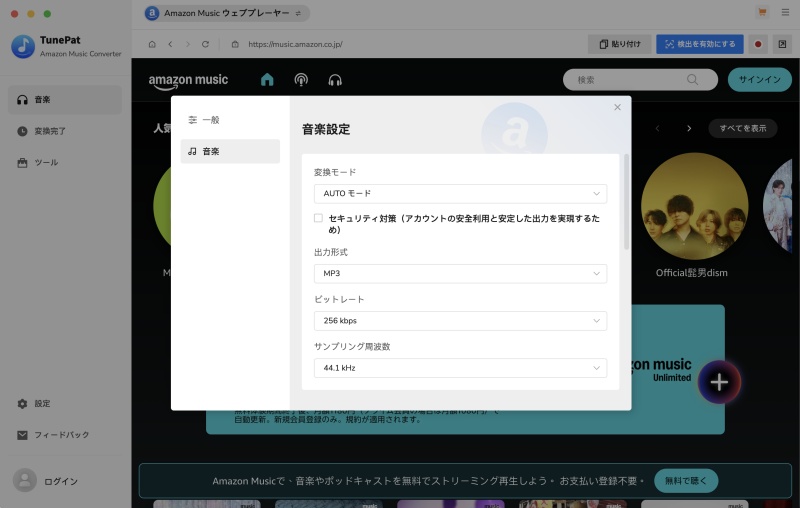Open the shopping cart icon
This screenshot has height=508, width=800.
pos(762,12)
